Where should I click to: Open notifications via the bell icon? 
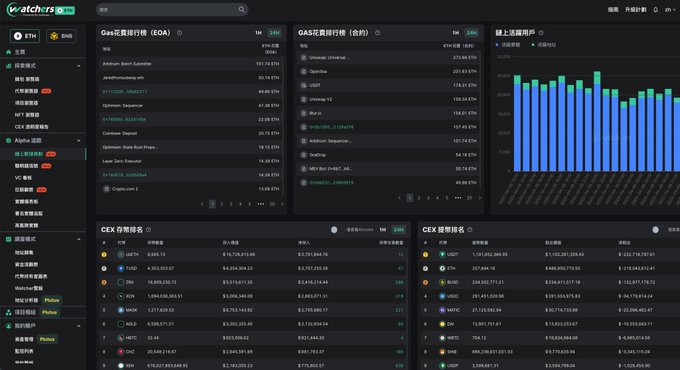(656, 10)
